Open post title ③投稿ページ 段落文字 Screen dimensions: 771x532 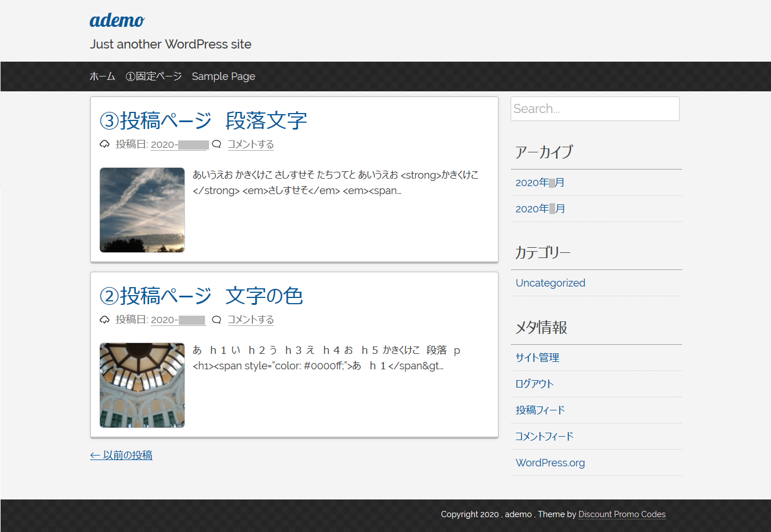point(203,120)
